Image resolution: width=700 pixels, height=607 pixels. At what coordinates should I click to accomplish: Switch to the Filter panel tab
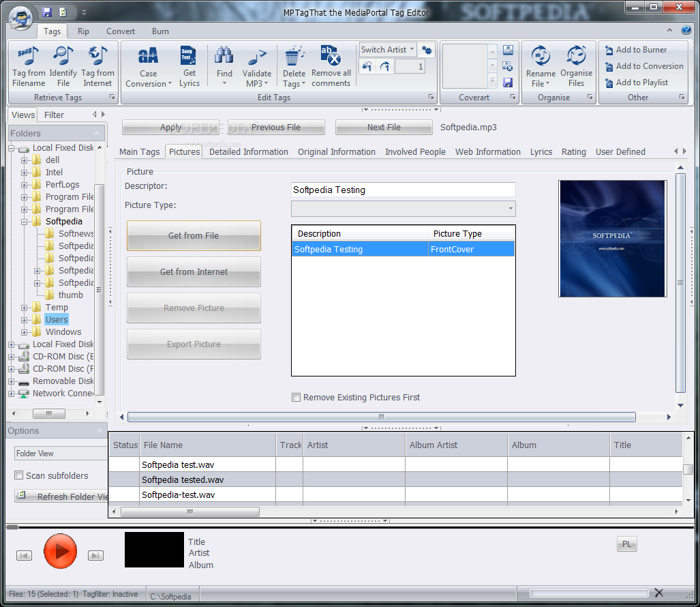54,115
